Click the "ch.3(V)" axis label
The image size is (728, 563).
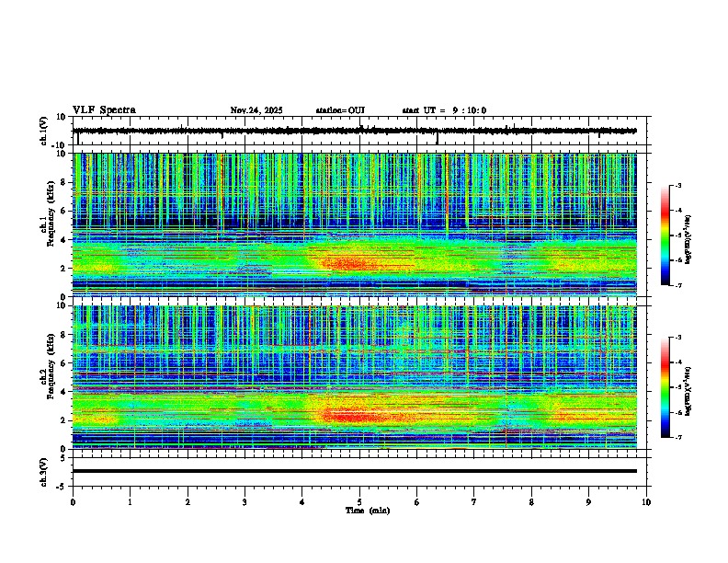pyautogui.click(x=44, y=472)
